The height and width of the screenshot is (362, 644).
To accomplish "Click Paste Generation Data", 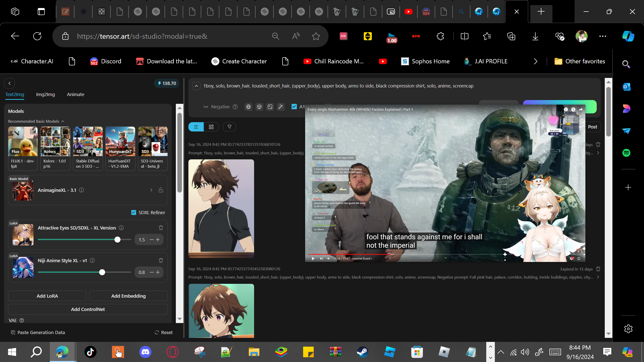I will [38, 332].
